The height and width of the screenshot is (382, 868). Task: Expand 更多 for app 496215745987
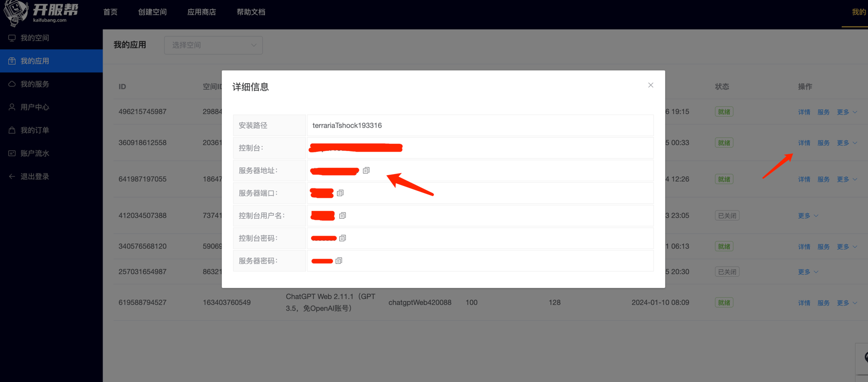(847, 112)
